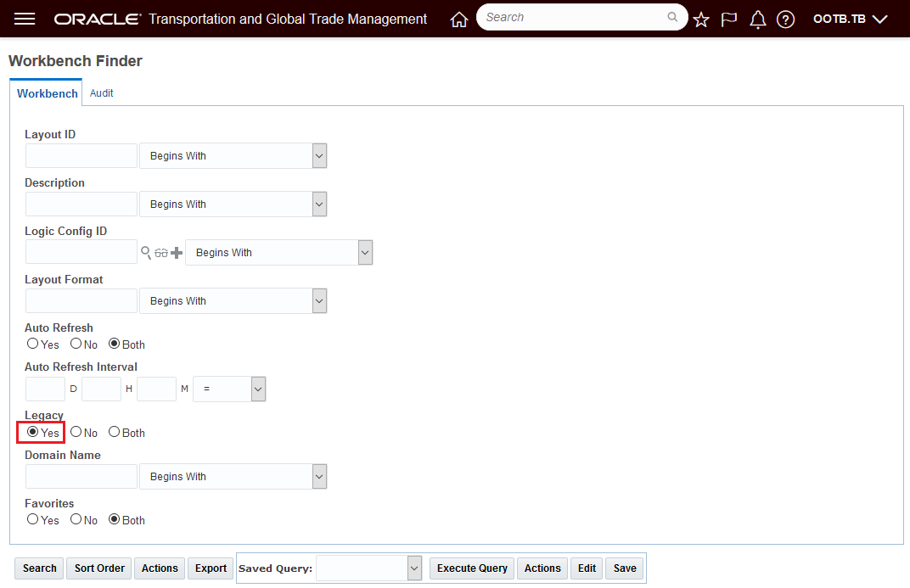
Task: Open Favorites star icon
Action: pos(701,20)
